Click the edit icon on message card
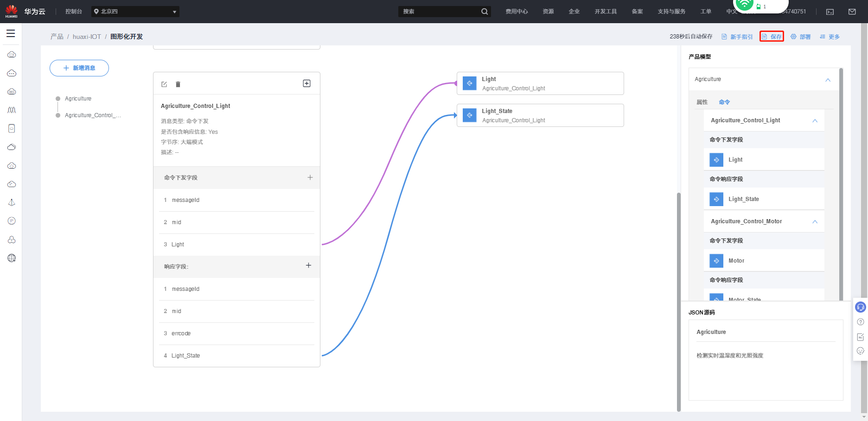The image size is (868, 421). tap(164, 84)
